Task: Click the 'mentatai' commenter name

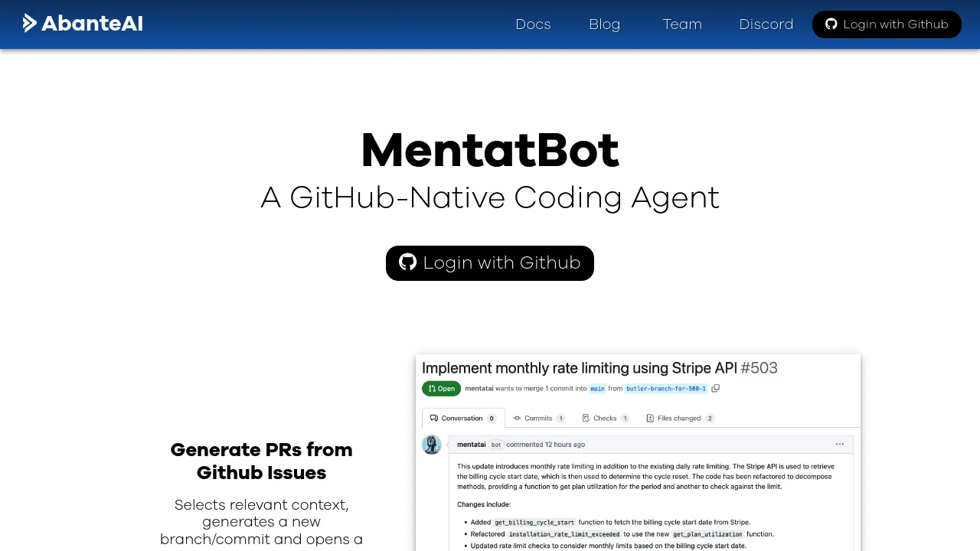Action: [x=471, y=445]
